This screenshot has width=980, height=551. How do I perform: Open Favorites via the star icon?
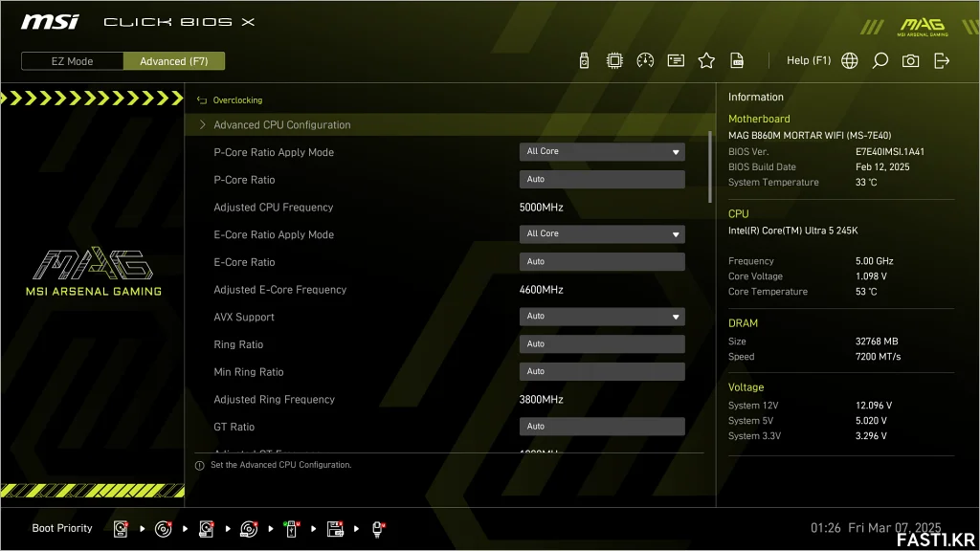tap(706, 60)
